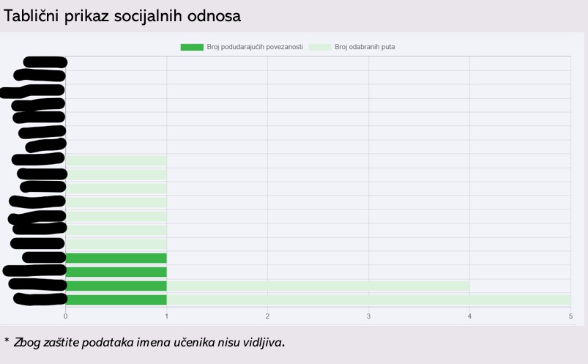This screenshot has width=588, height=364.
Task: Click the topmost redacted name label
Action: [x=45, y=62]
